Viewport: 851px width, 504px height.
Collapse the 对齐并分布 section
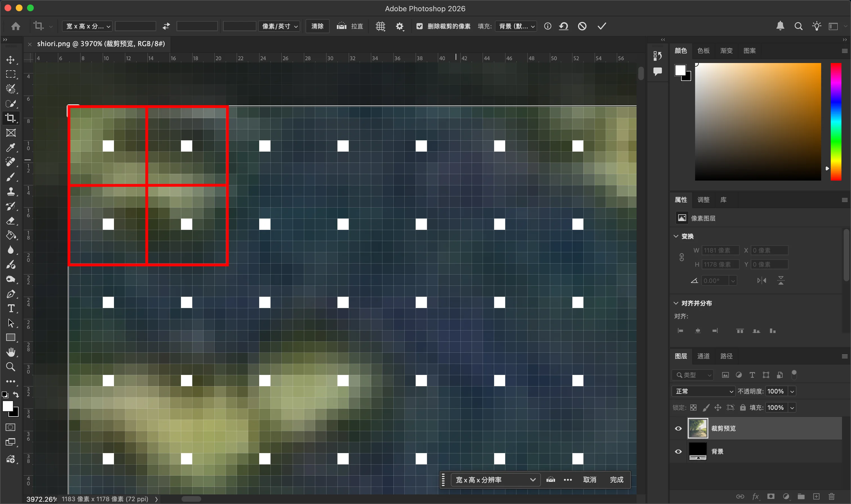pyautogui.click(x=676, y=303)
